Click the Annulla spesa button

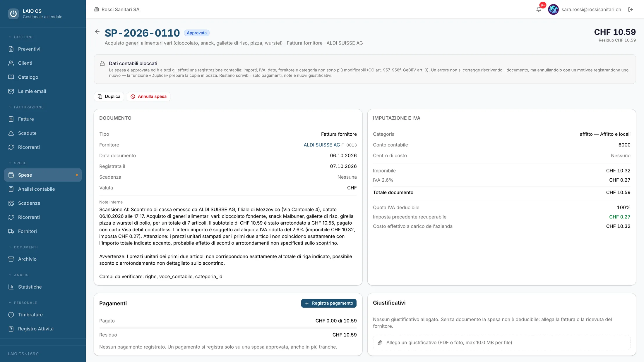(148, 96)
